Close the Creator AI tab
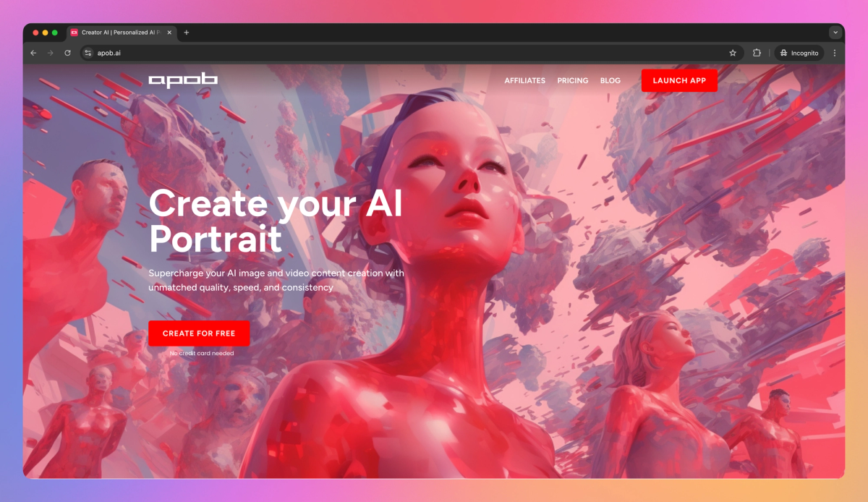 [169, 33]
